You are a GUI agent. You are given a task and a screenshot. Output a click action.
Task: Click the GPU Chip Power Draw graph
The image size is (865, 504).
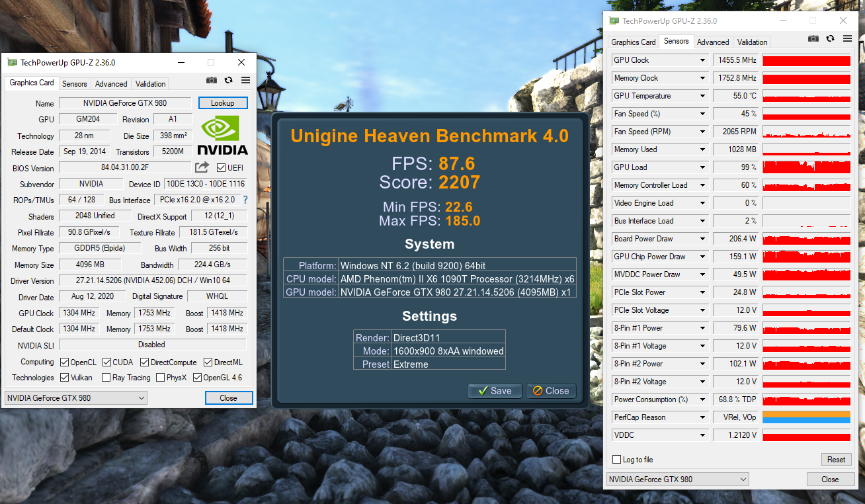(x=806, y=257)
